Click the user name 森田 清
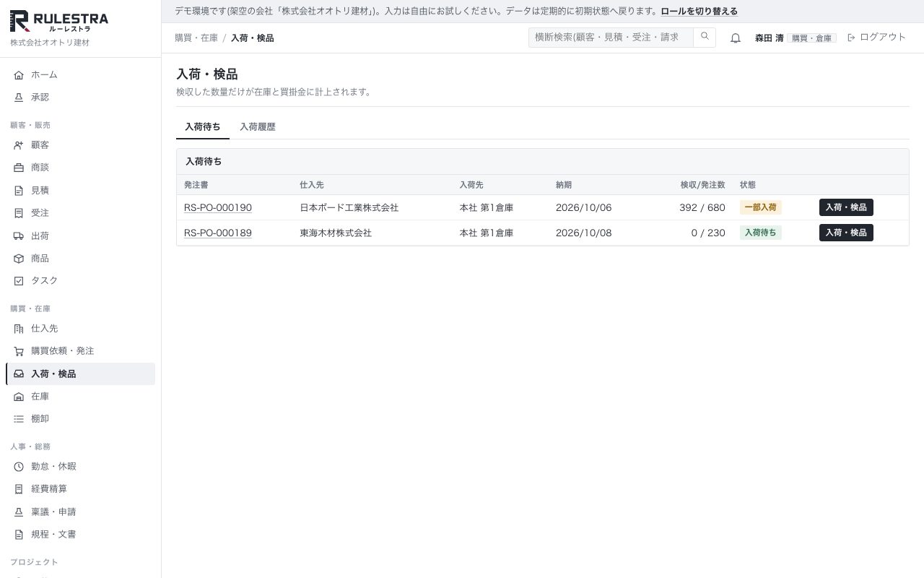 [769, 38]
